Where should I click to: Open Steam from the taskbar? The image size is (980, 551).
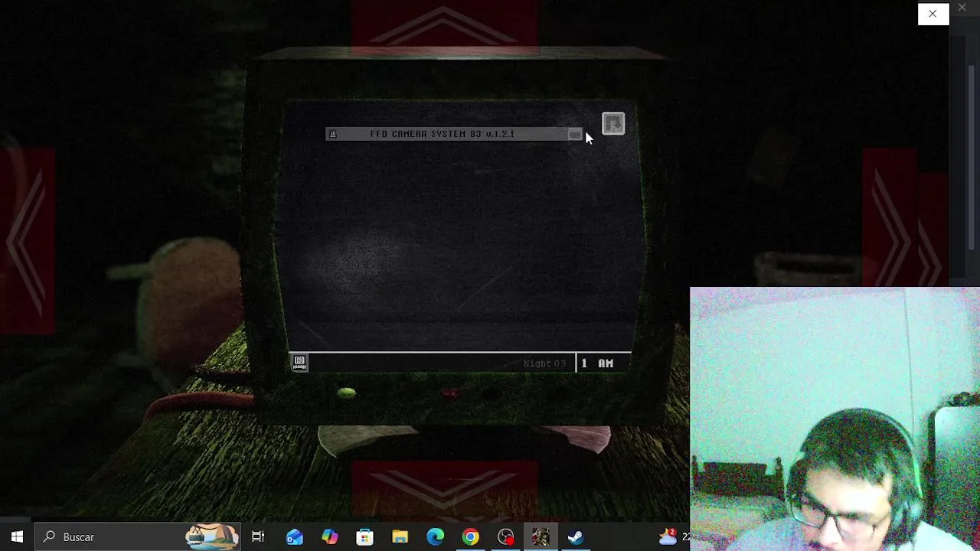(x=577, y=537)
